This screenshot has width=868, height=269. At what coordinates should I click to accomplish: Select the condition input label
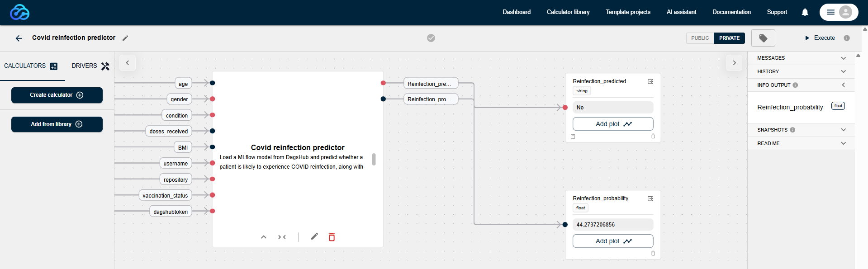coord(177,115)
